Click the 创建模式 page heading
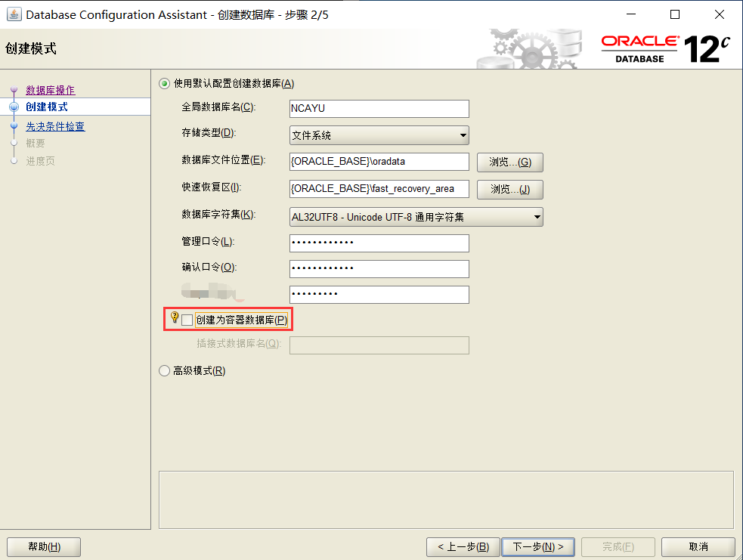 coord(31,48)
